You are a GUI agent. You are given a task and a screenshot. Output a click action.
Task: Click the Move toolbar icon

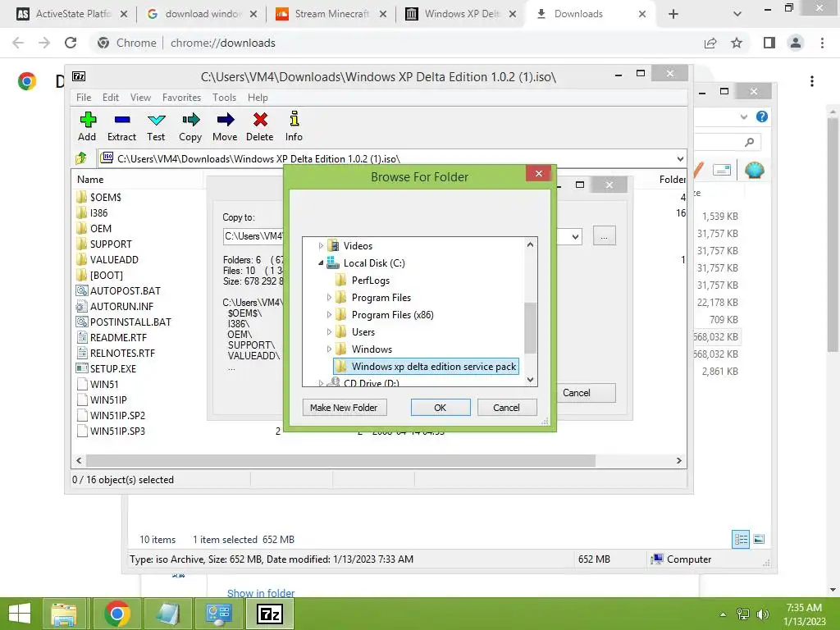coord(225,126)
